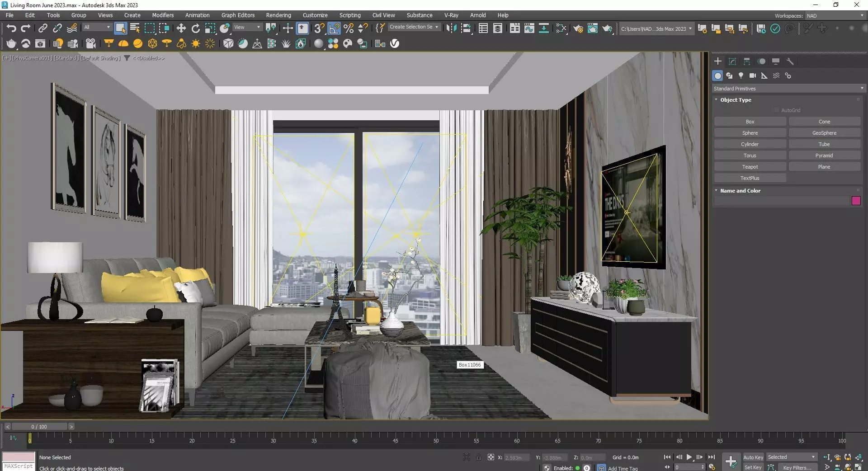Click the Unlink Selection icon
The height and width of the screenshot is (471, 868).
click(x=57, y=28)
